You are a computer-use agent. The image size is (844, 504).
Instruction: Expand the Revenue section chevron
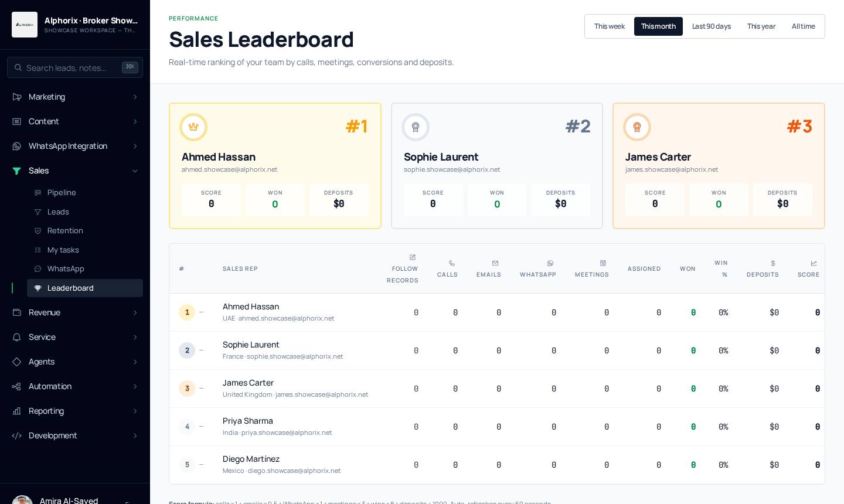pyautogui.click(x=135, y=312)
